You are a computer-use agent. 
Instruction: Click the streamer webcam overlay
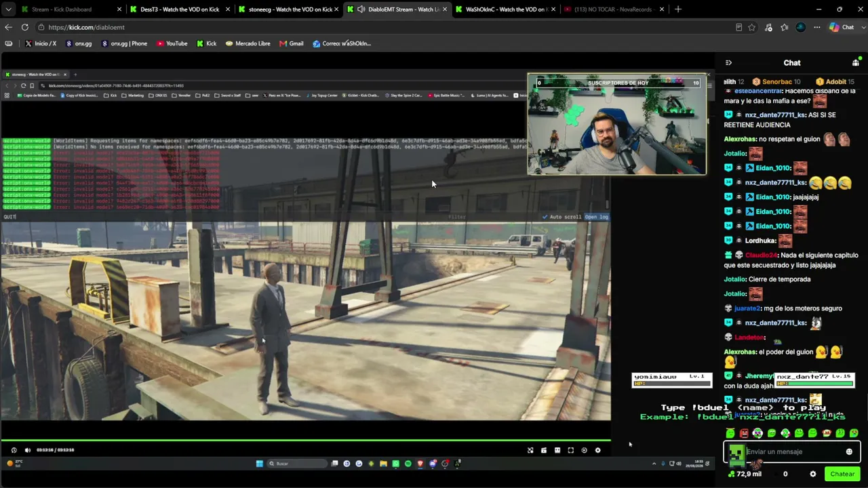(x=616, y=124)
